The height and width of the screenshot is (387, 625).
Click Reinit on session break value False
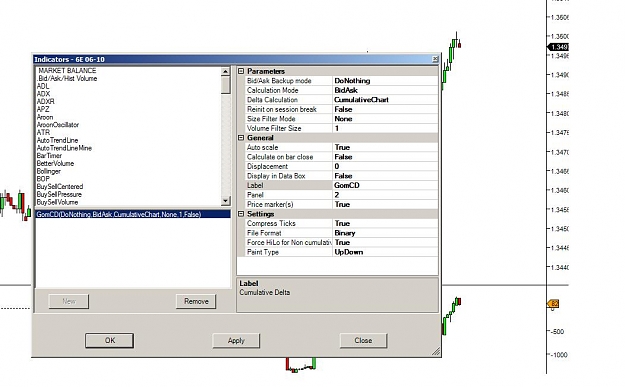tap(385, 110)
